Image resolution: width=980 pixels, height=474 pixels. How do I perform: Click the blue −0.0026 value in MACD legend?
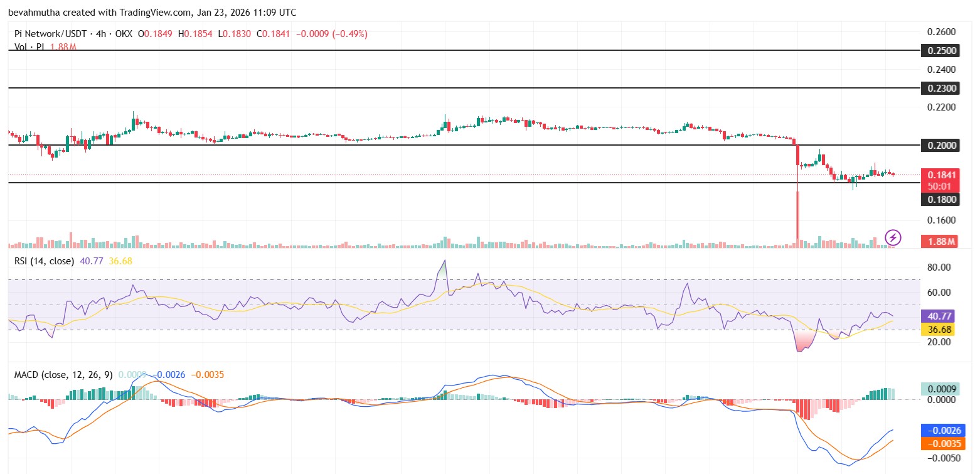(169, 375)
